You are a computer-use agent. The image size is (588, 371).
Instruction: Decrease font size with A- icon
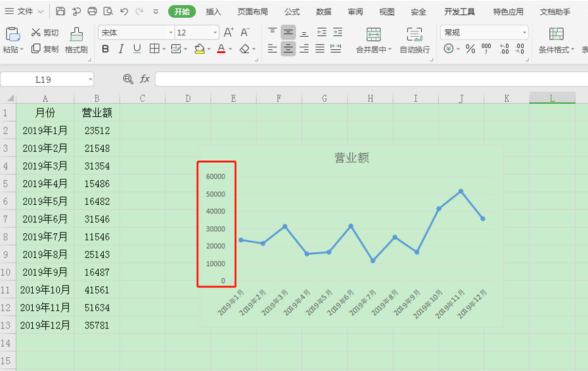244,33
